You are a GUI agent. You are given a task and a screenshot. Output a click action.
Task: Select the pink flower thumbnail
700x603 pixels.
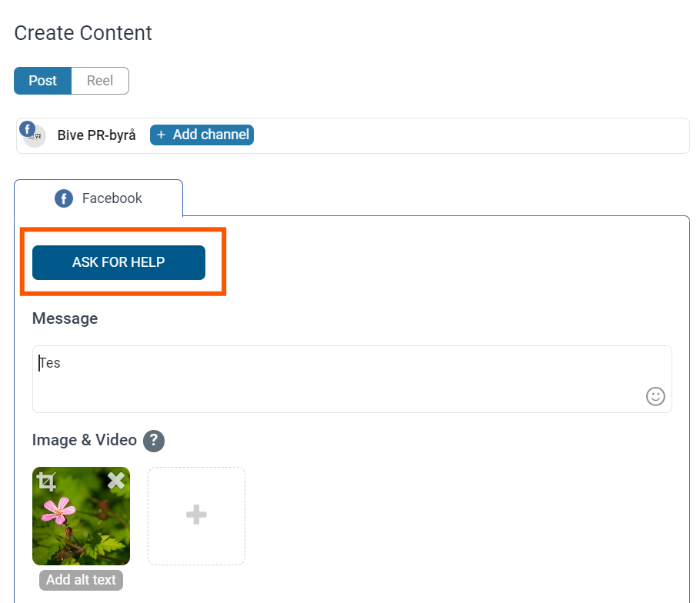coord(82,516)
